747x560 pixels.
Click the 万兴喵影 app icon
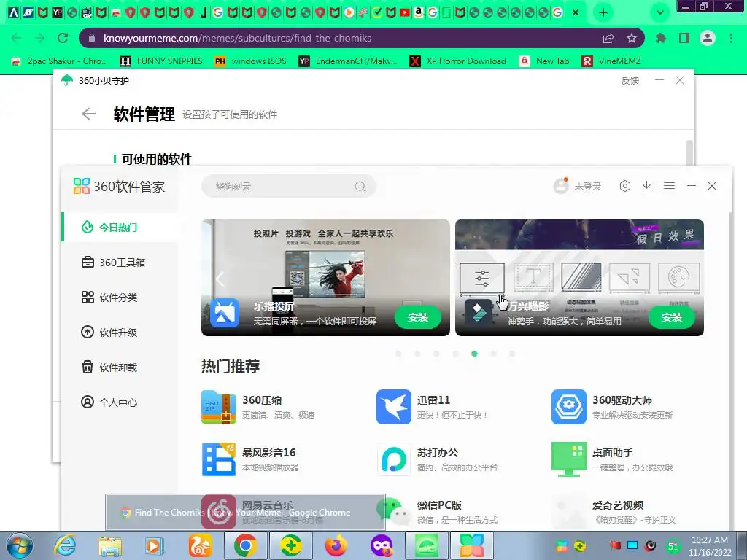pos(479,313)
